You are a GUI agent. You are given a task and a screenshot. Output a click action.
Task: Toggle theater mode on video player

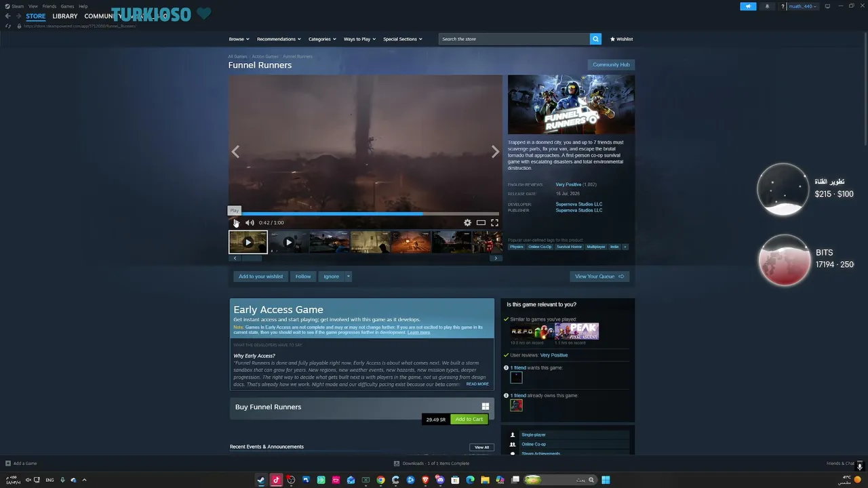[x=481, y=222]
